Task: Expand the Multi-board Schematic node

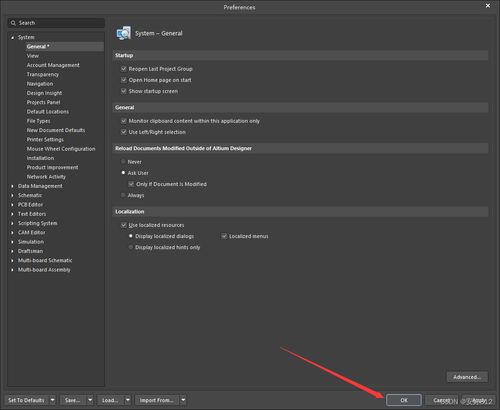Action: point(12,260)
